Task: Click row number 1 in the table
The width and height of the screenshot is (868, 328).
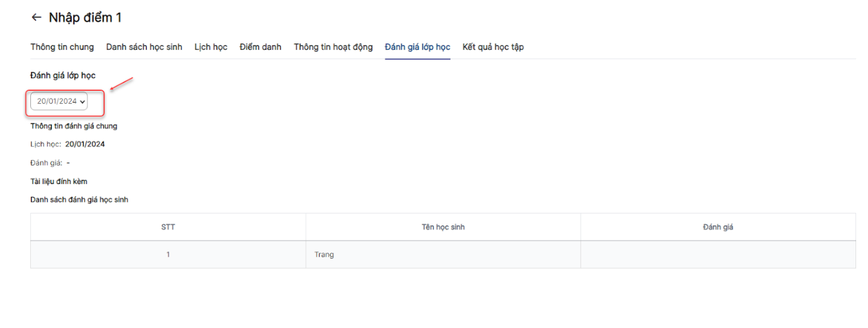Action: [168, 255]
